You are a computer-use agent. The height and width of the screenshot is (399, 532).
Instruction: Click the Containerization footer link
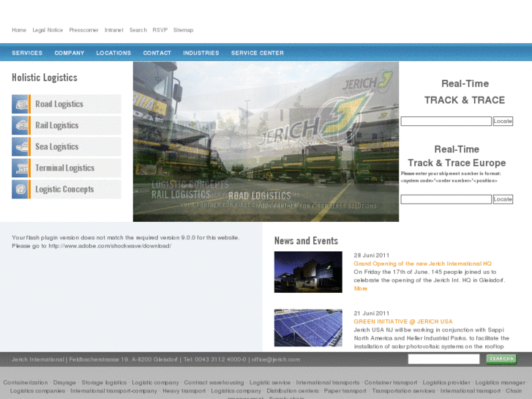click(x=26, y=382)
